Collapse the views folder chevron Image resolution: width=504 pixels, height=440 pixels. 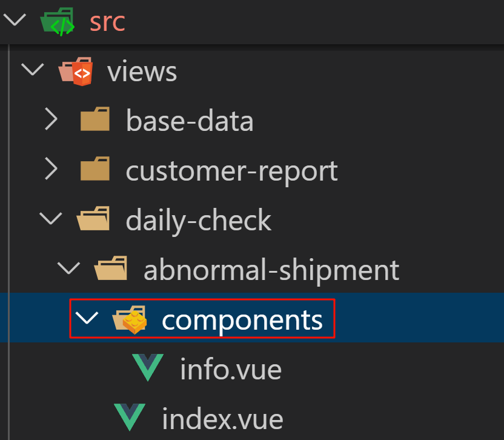33,69
